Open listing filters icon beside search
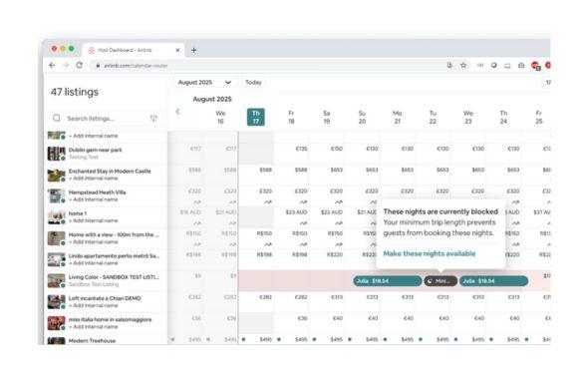This screenshot has width=588, height=376. point(153,119)
